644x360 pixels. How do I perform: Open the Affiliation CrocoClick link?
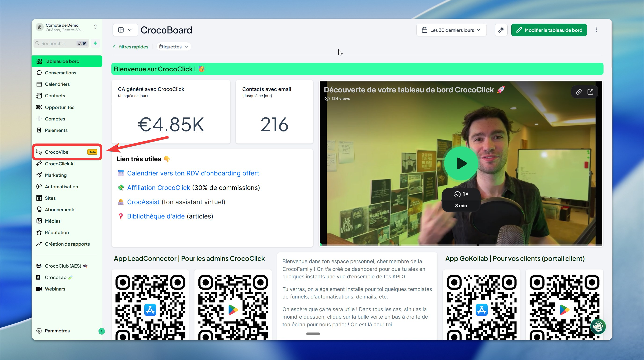tap(158, 188)
